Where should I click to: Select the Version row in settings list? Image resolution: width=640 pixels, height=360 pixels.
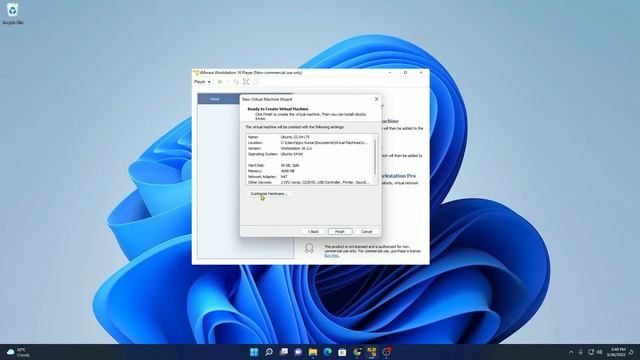(309, 149)
